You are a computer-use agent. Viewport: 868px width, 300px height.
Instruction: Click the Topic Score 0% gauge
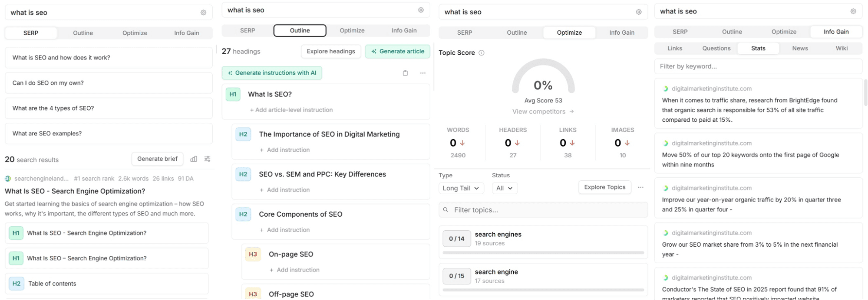543,77
